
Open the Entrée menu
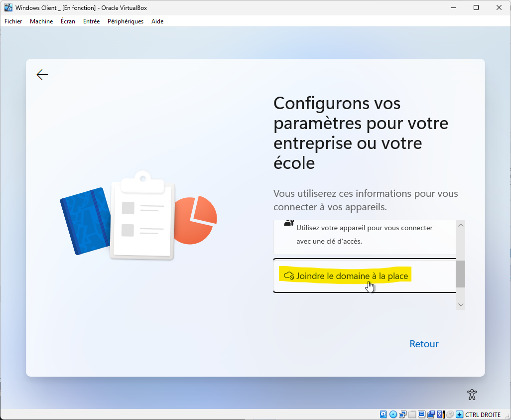pos(91,21)
